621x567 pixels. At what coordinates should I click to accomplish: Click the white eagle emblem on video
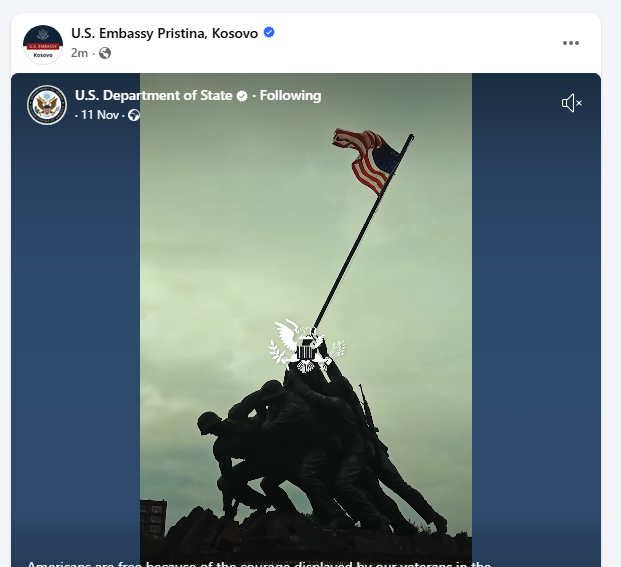click(307, 346)
